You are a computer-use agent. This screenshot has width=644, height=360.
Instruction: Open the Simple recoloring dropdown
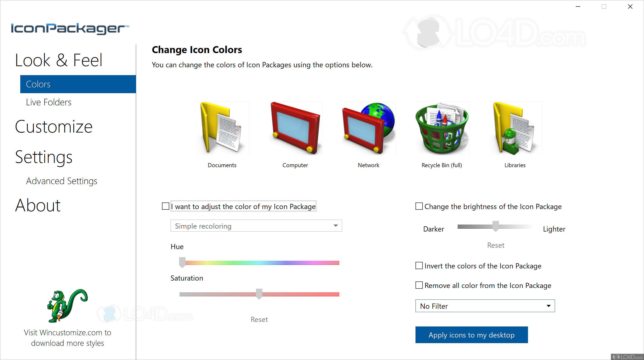(256, 225)
